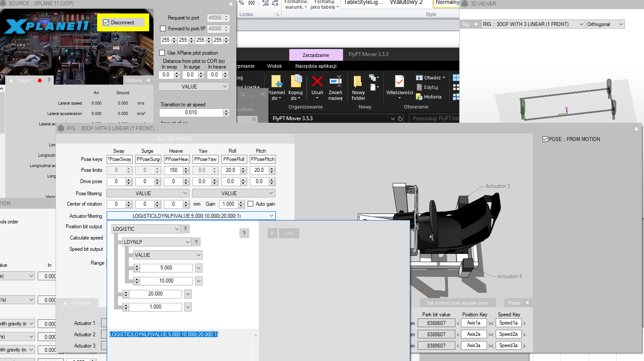Open Zarządzanie ribbon tab
The image size is (644, 361).
316,55
